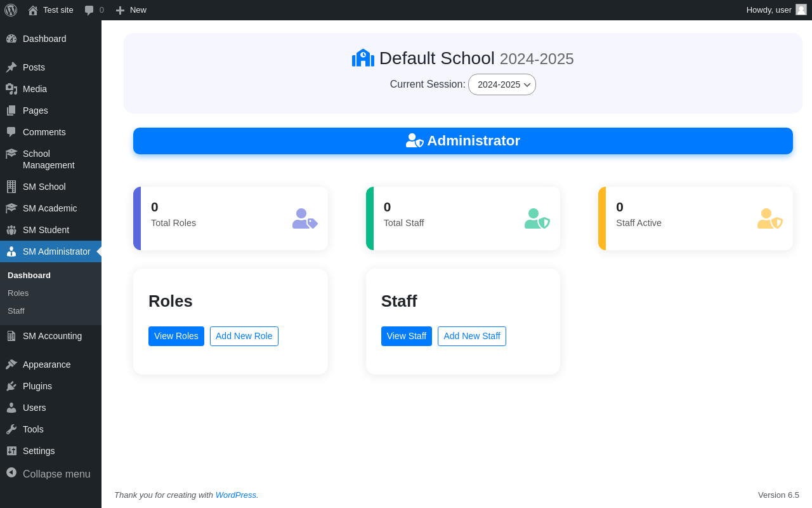This screenshot has height=508, width=812.
Task: Click the Staff Active user-shield icon
Action: pos(770,218)
